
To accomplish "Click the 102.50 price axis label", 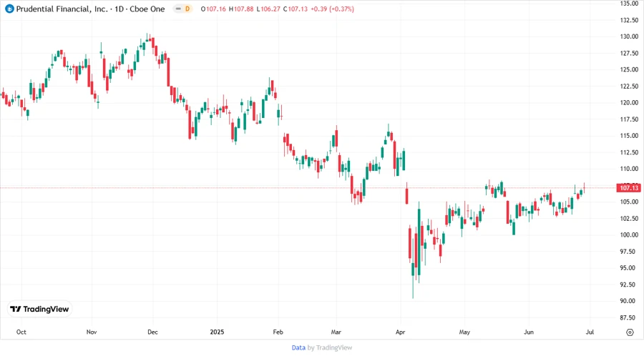I will coord(629,219).
